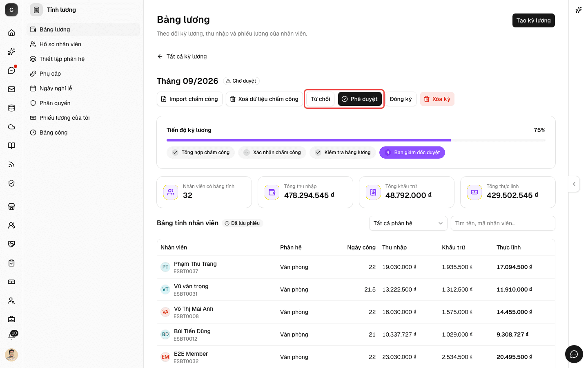
Task: Open the RSS feed icon in the rail
Action: 11,164
